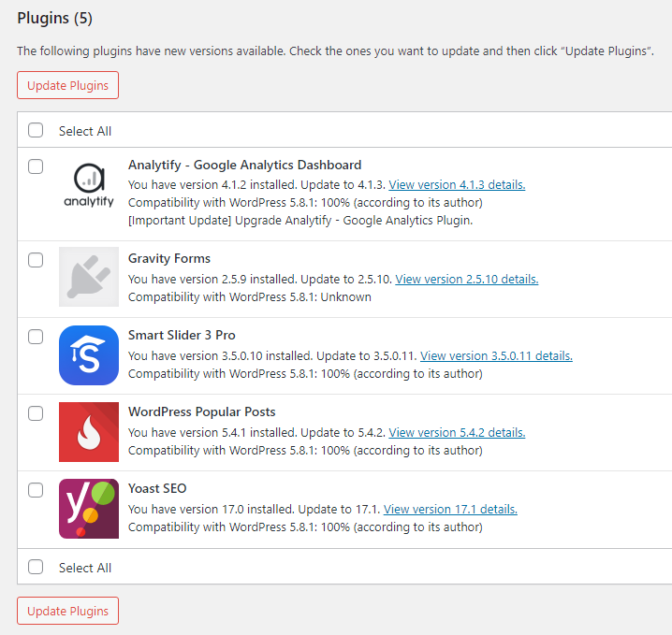Click the 'version 4.1.2 installed' text
Screen dimensions: 672x635
point(238,184)
